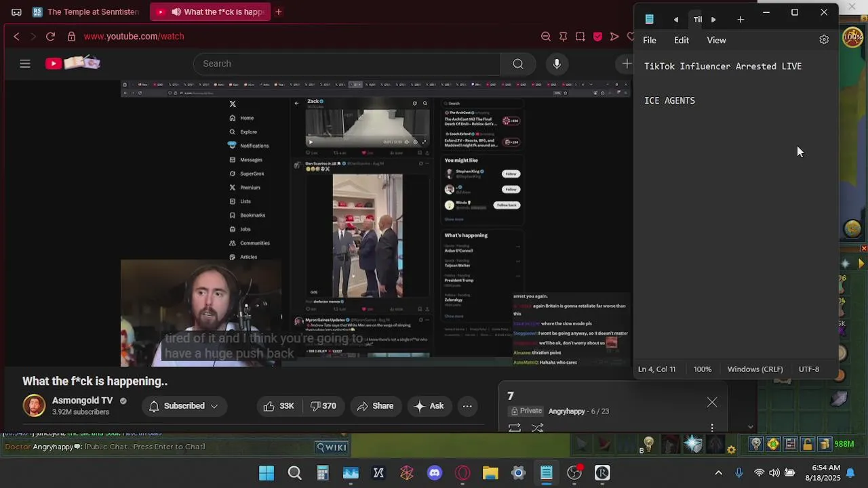Image resolution: width=868 pixels, height=488 pixels.
Task: Click the zoom out icon in address bar
Action: pyautogui.click(x=546, y=37)
